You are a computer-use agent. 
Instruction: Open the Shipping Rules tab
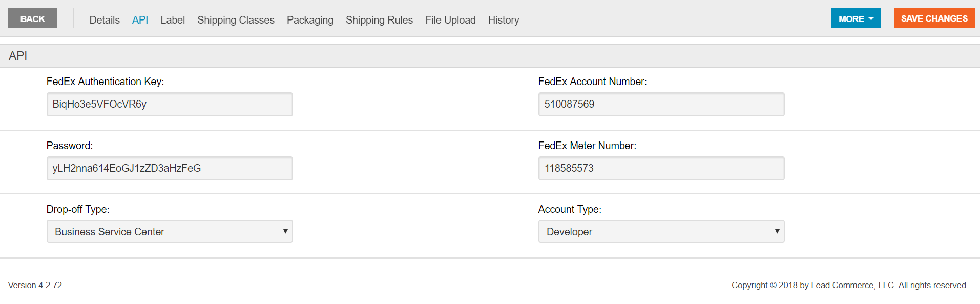tap(379, 20)
